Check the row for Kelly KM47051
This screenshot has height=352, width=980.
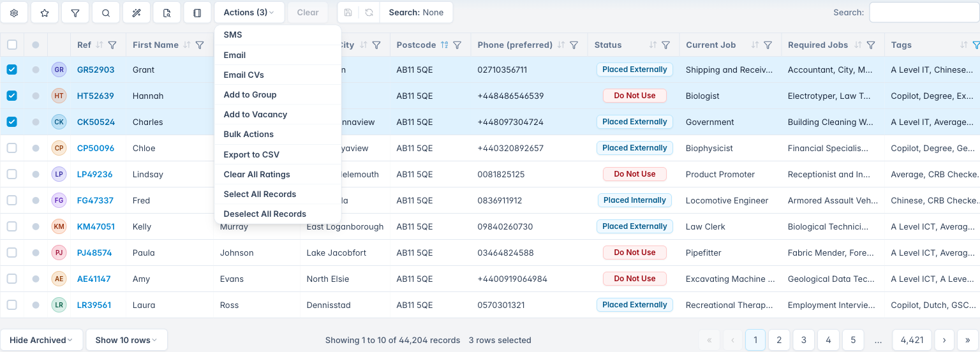pos(12,226)
